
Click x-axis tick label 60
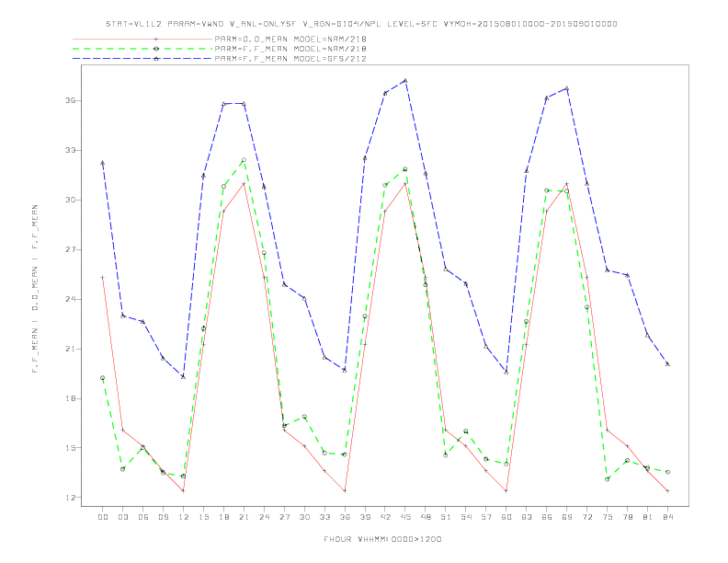[506, 517]
